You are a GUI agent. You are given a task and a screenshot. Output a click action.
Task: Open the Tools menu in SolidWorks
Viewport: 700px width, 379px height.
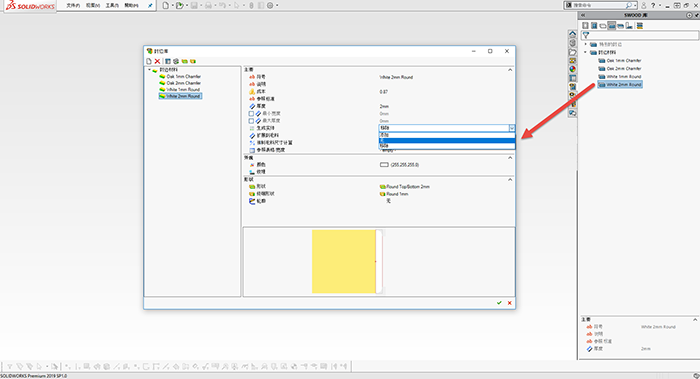point(112,5)
